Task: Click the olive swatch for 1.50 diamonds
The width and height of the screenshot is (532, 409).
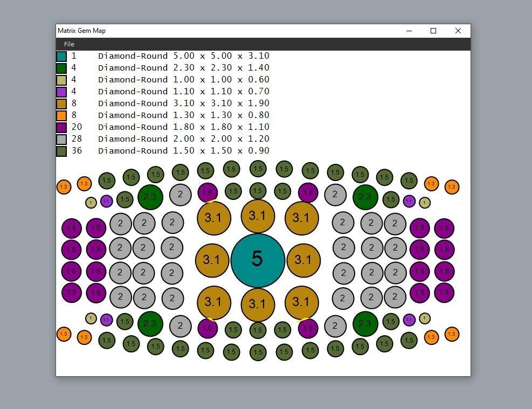Action: coord(61,151)
